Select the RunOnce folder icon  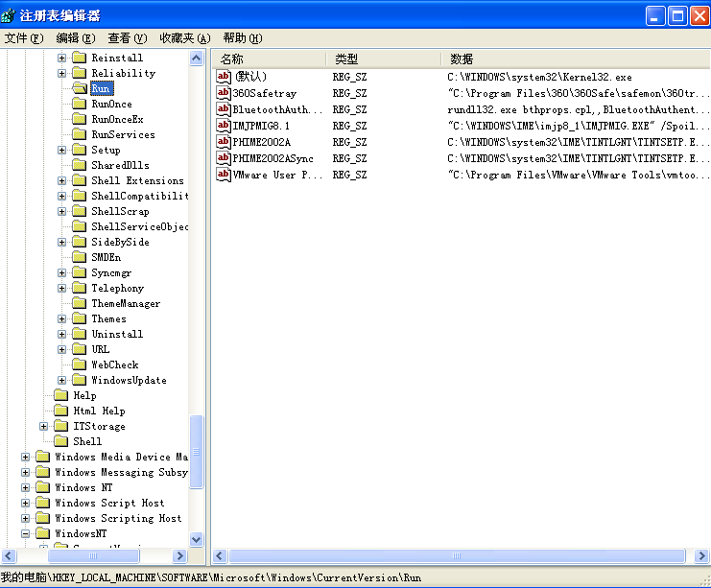coord(80,104)
